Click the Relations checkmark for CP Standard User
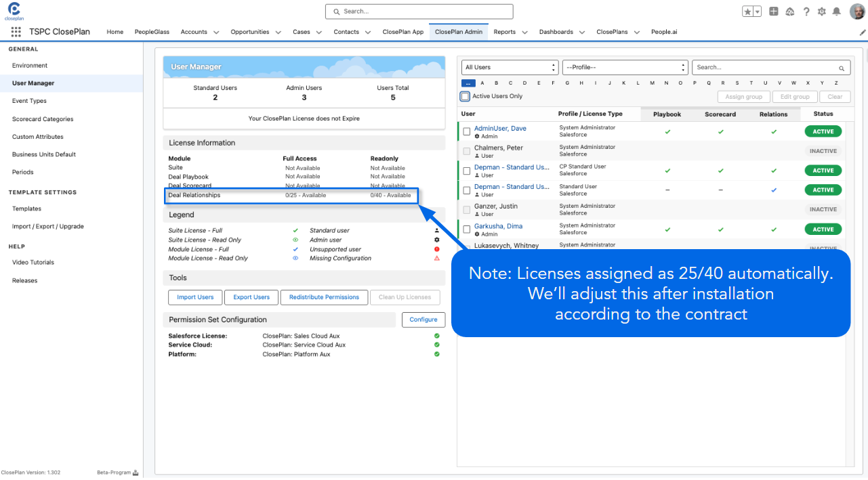 pos(774,171)
